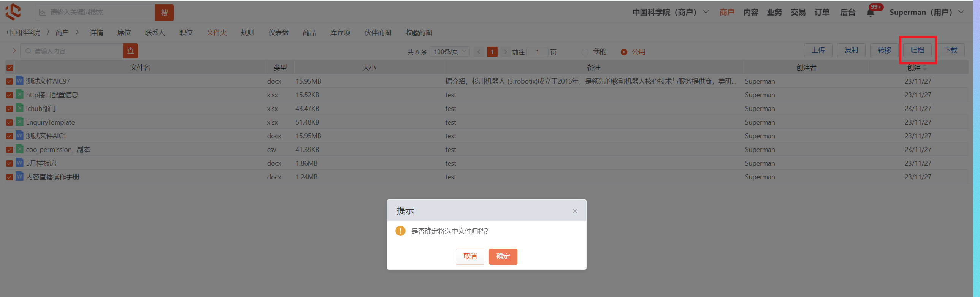This screenshot has width=980, height=297.
Task: Switch to the 联系人 tab
Action: (155, 33)
